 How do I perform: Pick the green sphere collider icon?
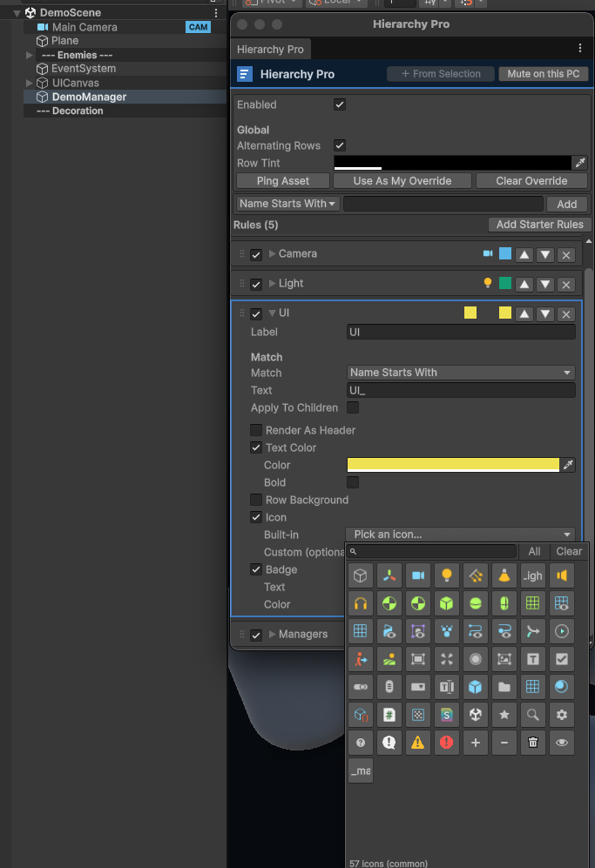476,603
